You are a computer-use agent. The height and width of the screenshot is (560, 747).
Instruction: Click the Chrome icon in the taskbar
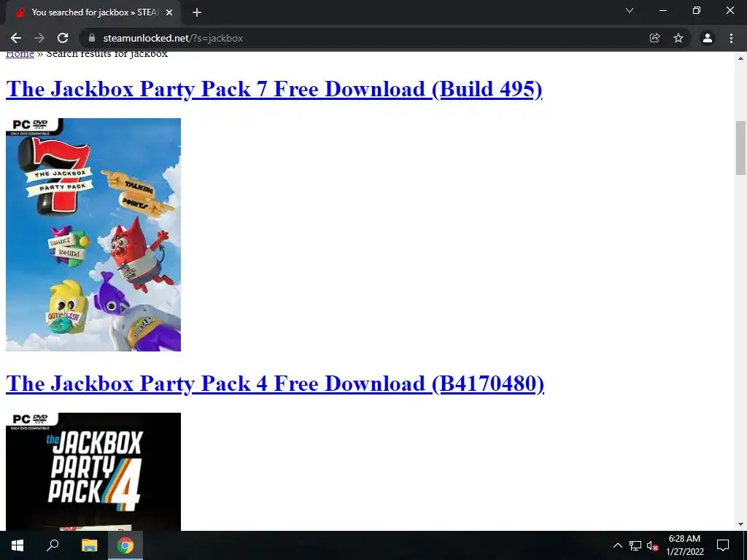125,545
